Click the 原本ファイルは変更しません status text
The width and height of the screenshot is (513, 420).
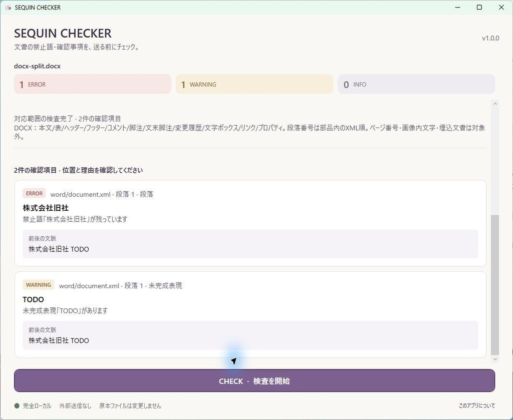(130, 406)
